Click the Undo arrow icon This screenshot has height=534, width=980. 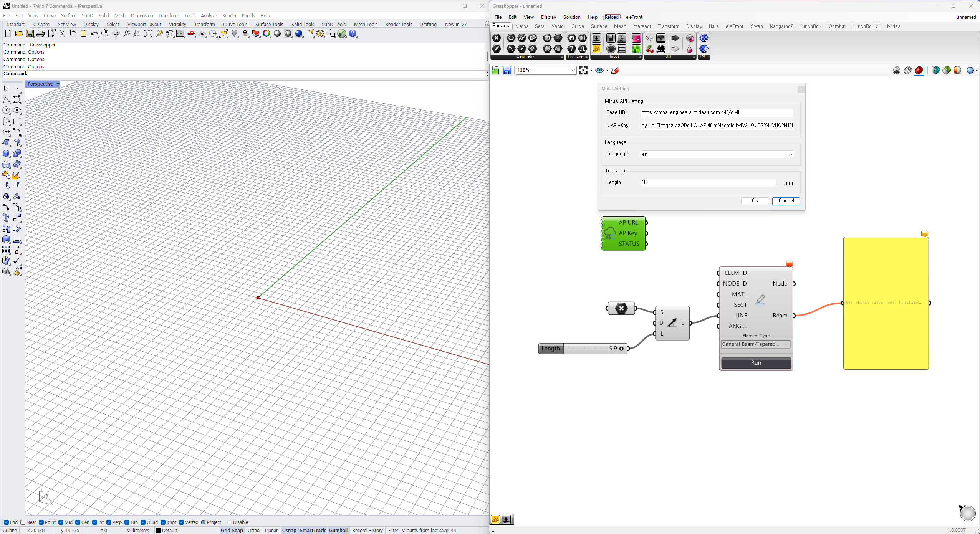click(94, 34)
